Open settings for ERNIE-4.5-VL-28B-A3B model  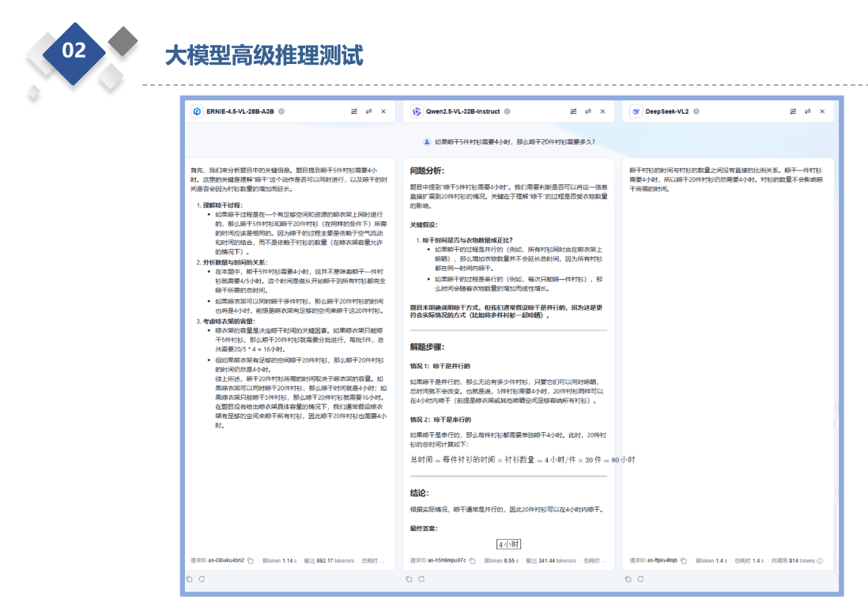354,112
